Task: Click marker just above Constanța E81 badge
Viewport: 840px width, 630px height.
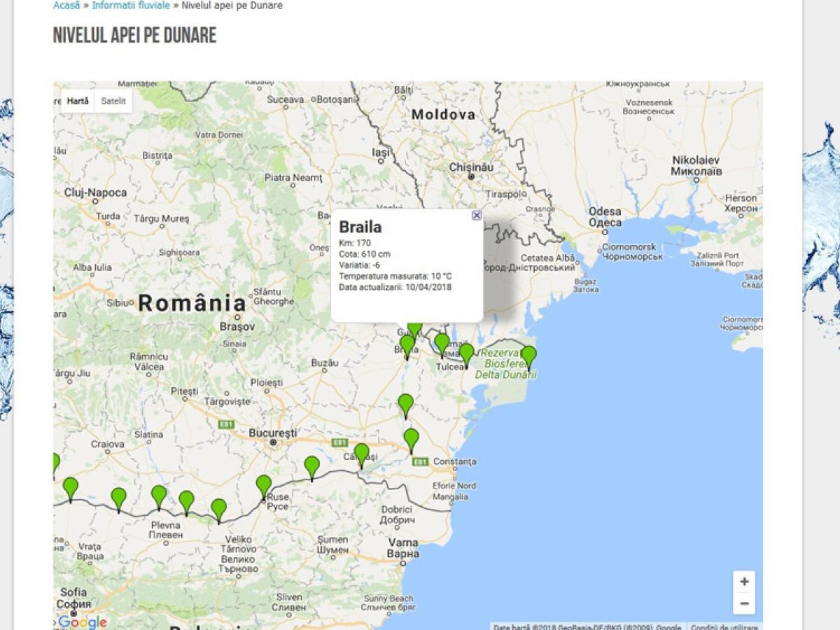Action: (x=411, y=439)
